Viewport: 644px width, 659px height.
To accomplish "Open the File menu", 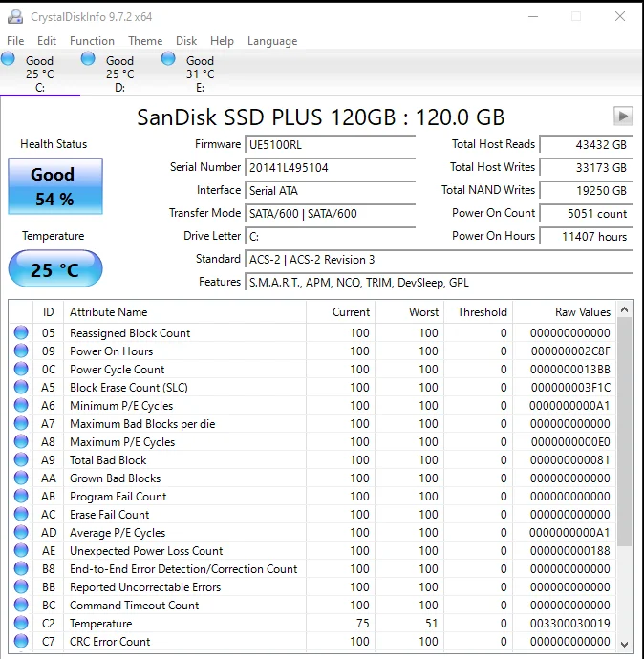I will (15, 41).
